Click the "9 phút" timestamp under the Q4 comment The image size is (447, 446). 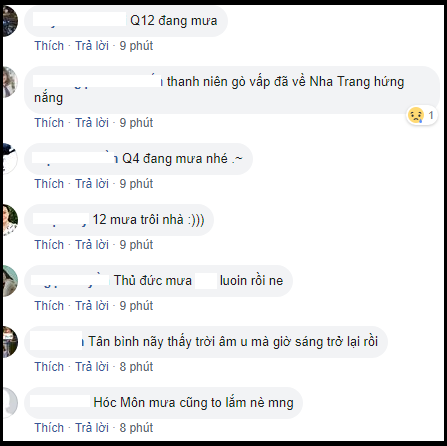(x=136, y=184)
